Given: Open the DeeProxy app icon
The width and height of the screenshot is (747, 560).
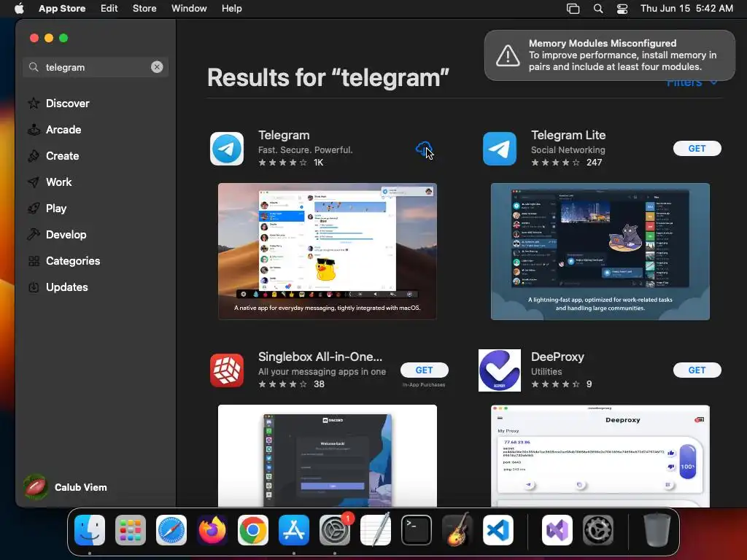Looking at the screenshot, I should 499,370.
